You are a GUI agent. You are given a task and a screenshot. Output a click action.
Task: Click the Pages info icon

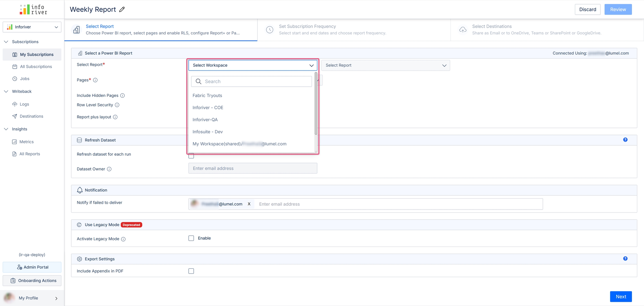tap(95, 80)
